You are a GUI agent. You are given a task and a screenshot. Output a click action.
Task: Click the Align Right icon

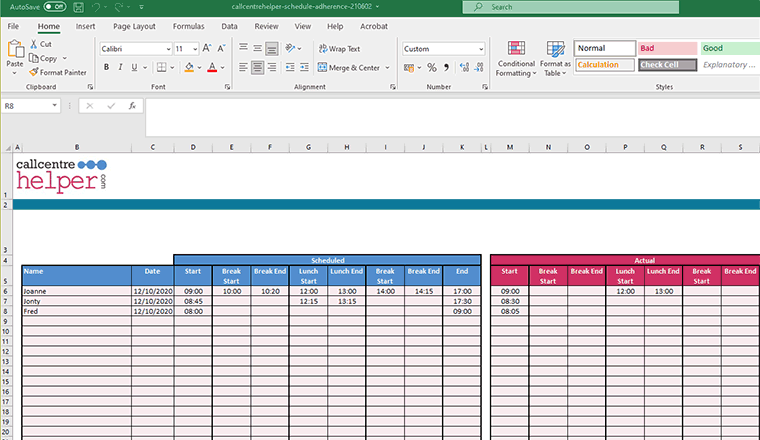coord(272,67)
